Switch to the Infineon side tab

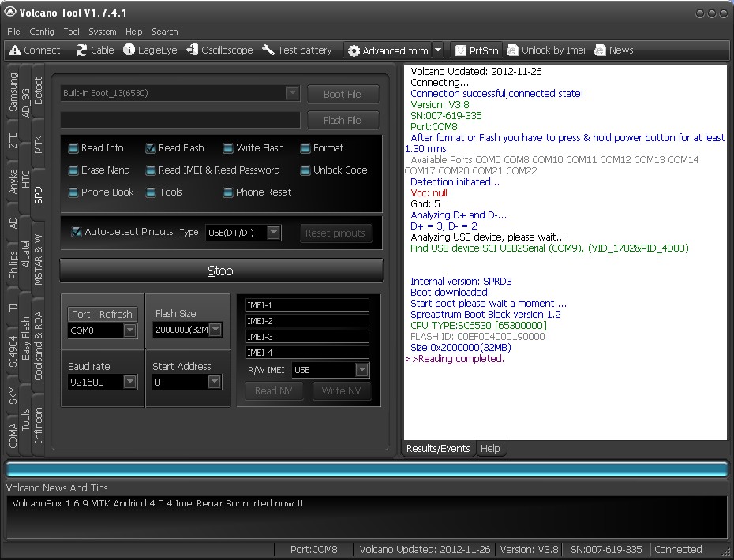tap(38, 425)
